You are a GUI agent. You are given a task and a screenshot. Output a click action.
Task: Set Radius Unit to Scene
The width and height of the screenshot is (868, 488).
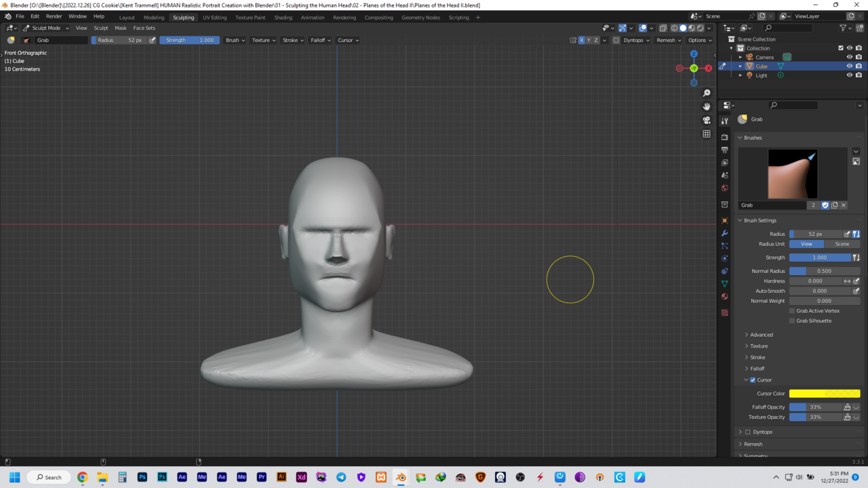click(842, 244)
